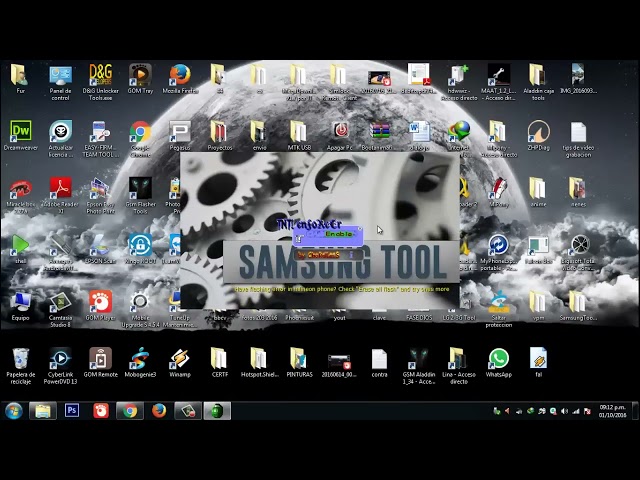Open the GOM Player desktop shortcut

pos(100,305)
